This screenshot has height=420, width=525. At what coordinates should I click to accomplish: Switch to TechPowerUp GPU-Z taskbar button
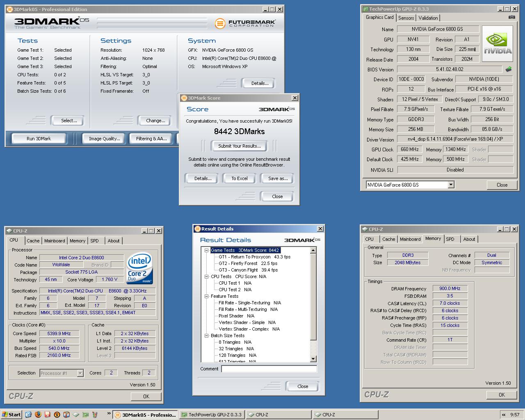212,415
